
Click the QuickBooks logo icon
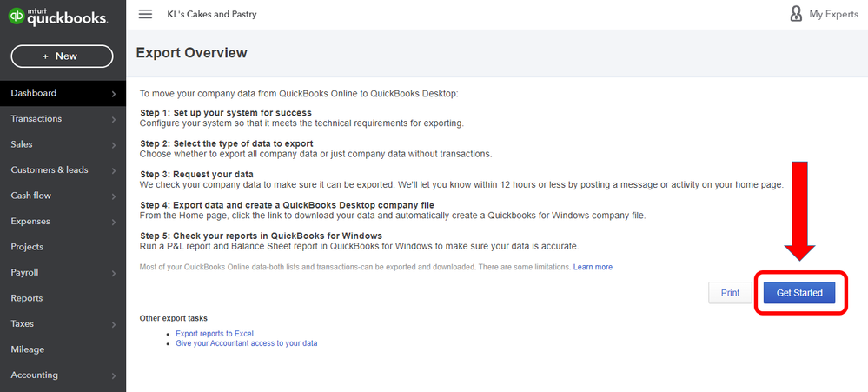click(16, 15)
